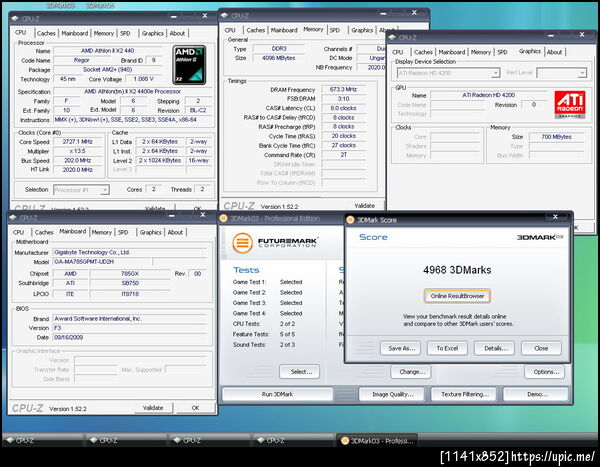
Task: Select SPD tab in Memory window
Action: (334, 30)
